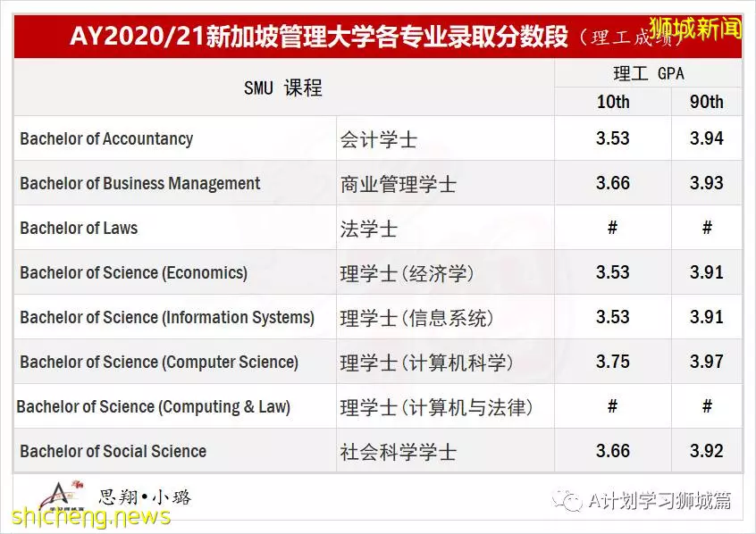The height and width of the screenshot is (534, 756).
Task: Click the 3.91 value in the Economics row
Action: tap(706, 272)
